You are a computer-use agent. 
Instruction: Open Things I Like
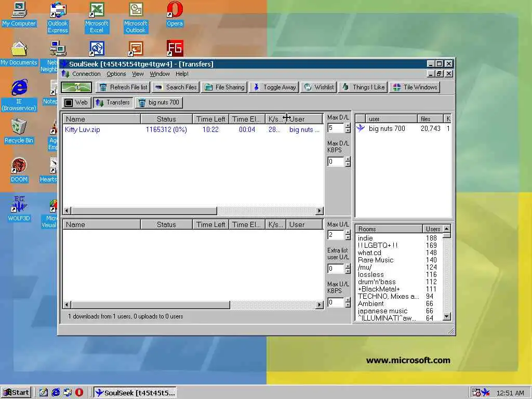[x=363, y=87]
